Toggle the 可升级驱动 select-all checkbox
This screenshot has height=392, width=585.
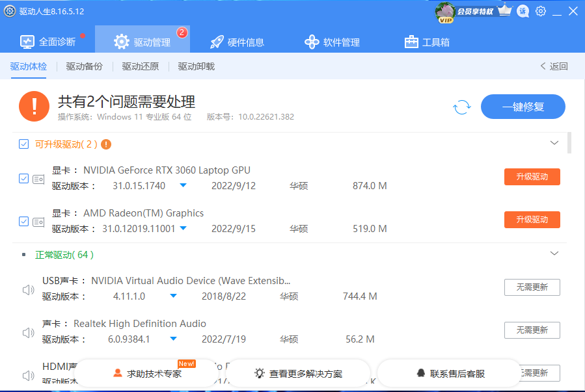click(24, 144)
